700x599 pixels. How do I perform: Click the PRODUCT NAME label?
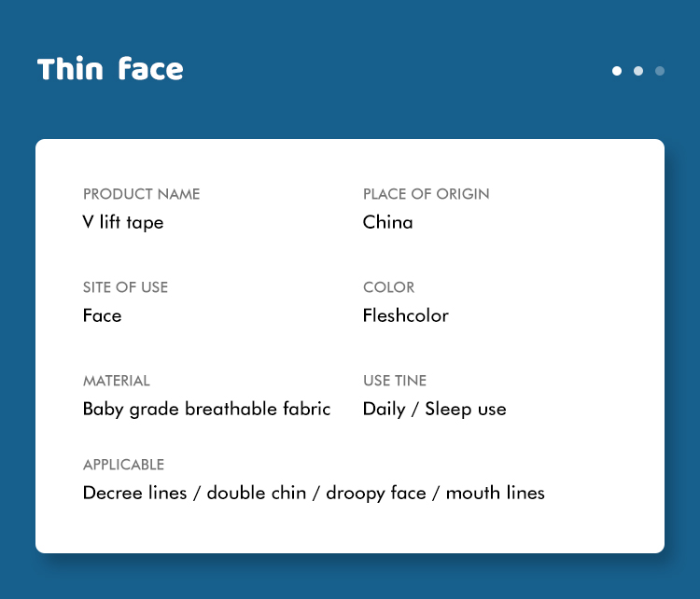[x=141, y=194]
